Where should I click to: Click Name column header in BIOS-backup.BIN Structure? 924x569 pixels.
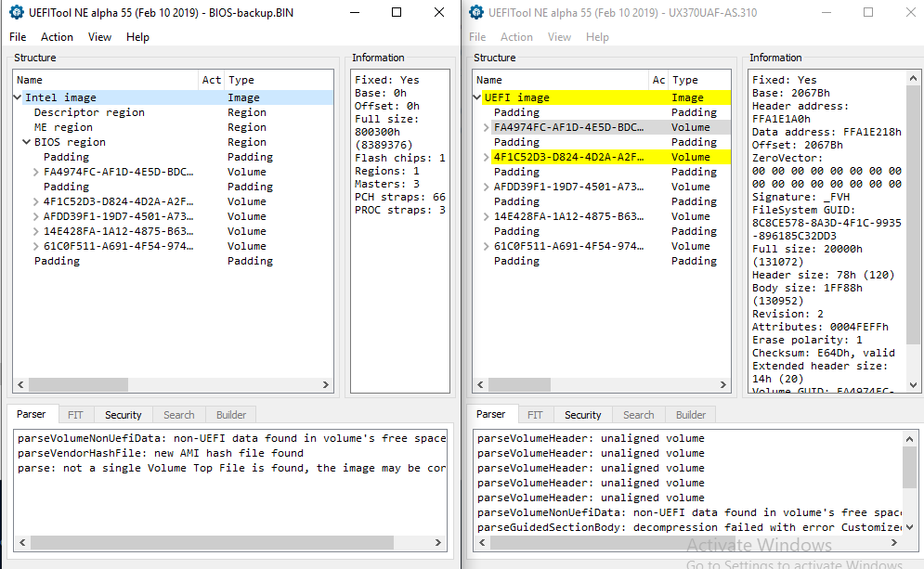106,80
